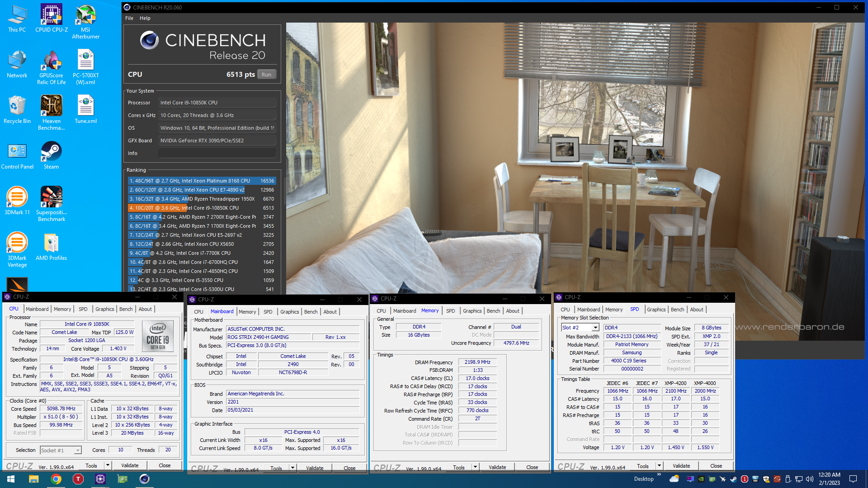
Task: Open the weather tray icon
Action: coord(674,479)
